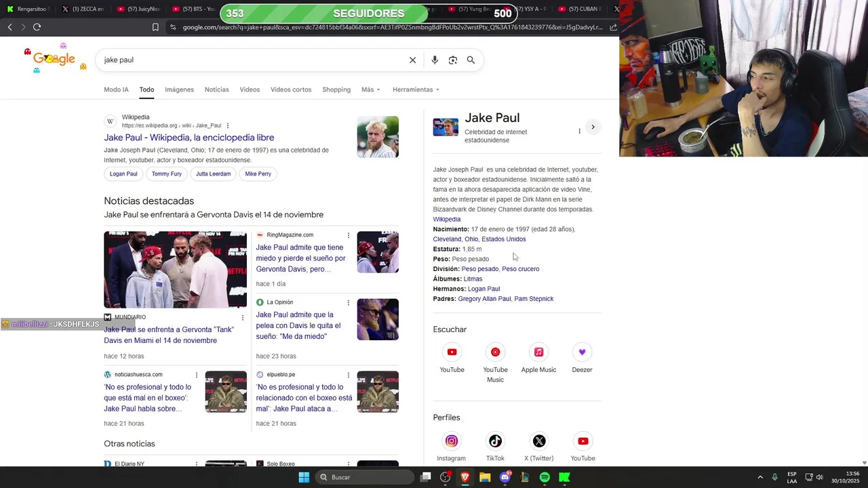The width and height of the screenshot is (868, 488).
Task: Click the magnifying glass search icon
Action: 471,60
